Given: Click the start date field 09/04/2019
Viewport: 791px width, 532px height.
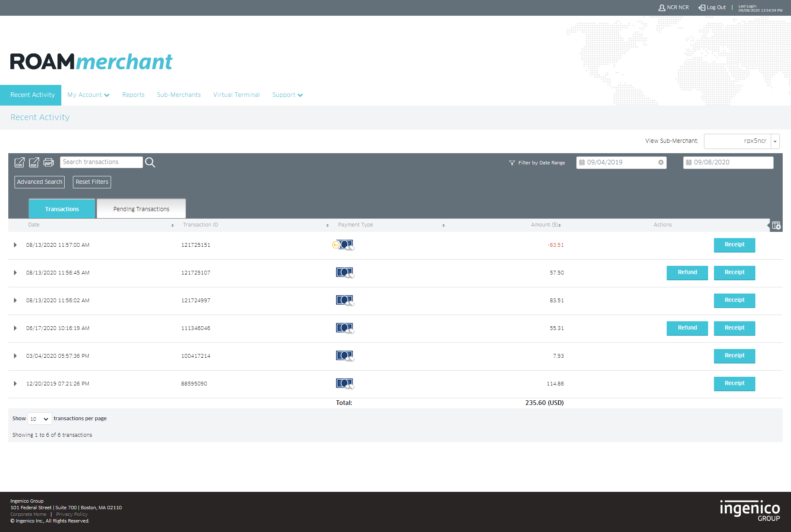Looking at the screenshot, I should coord(622,163).
